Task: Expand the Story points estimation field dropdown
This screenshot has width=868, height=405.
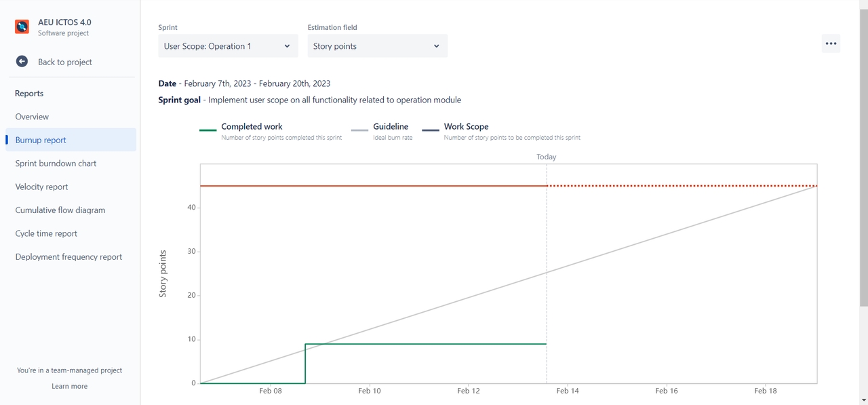Action: coord(377,46)
